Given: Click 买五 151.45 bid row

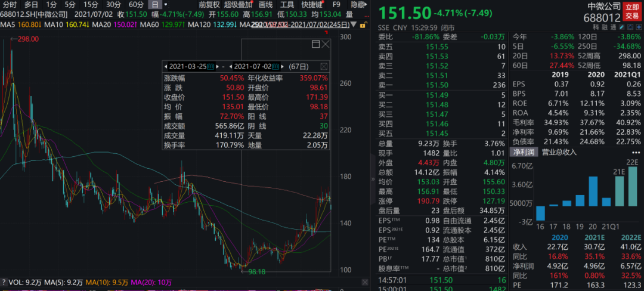Looking at the screenshot, I should click(x=442, y=133).
